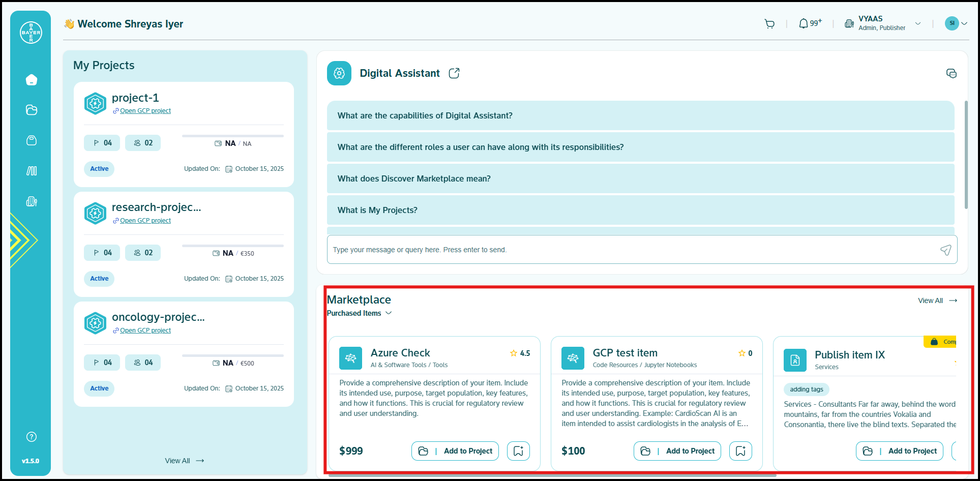Click the message input field
The image size is (980, 481).
(631, 250)
